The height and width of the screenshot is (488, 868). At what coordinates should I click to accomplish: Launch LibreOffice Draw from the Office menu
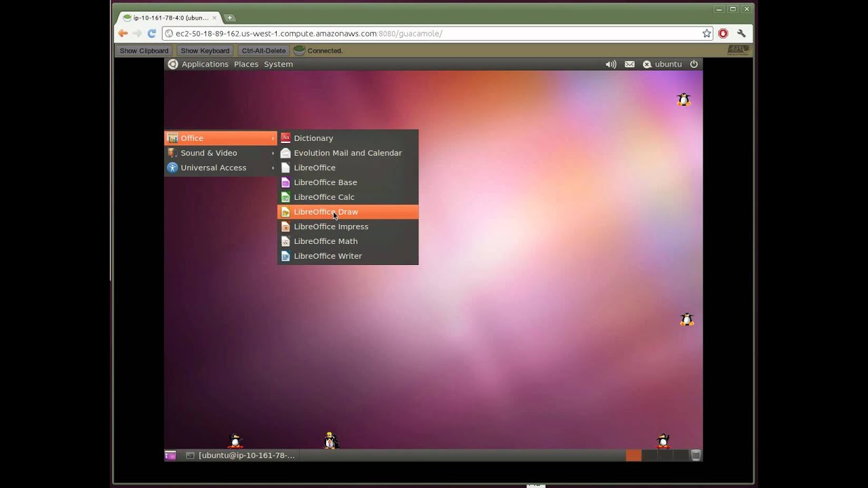pyautogui.click(x=348, y=211)
